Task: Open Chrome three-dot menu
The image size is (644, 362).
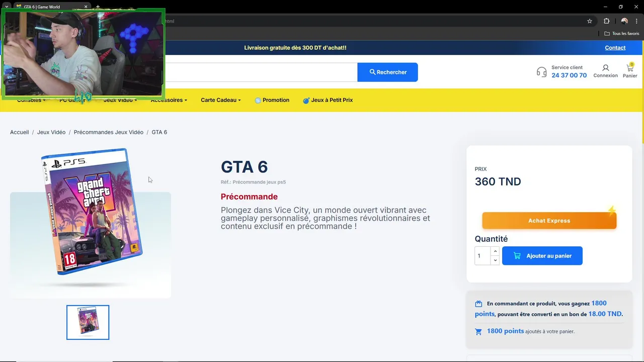Action: [x=636, y=21]
